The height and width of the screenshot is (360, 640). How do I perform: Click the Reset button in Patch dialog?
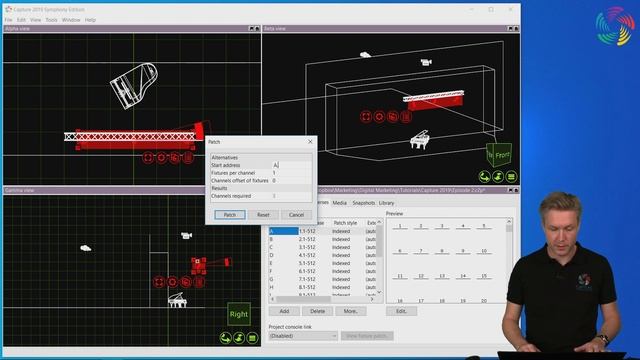pyautogui.click(x=263, y=215)
